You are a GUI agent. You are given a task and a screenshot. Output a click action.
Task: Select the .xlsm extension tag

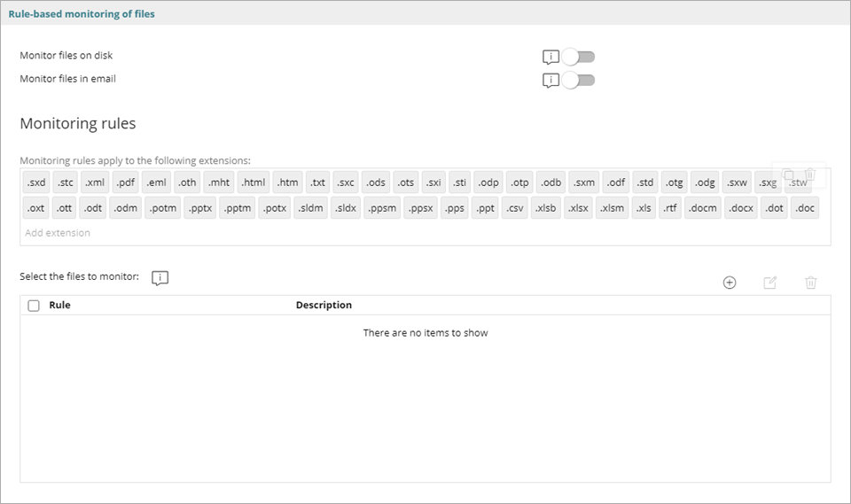[x=613, y=208]
